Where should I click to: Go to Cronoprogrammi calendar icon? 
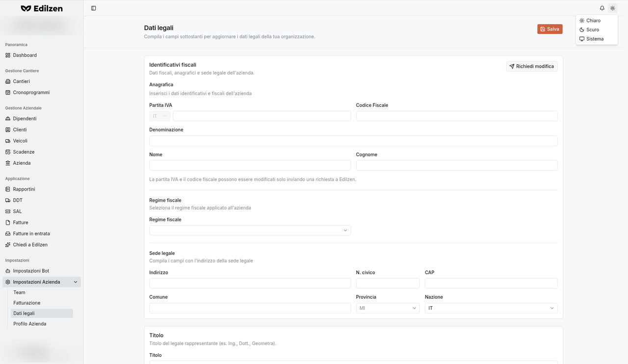(8, 93)
